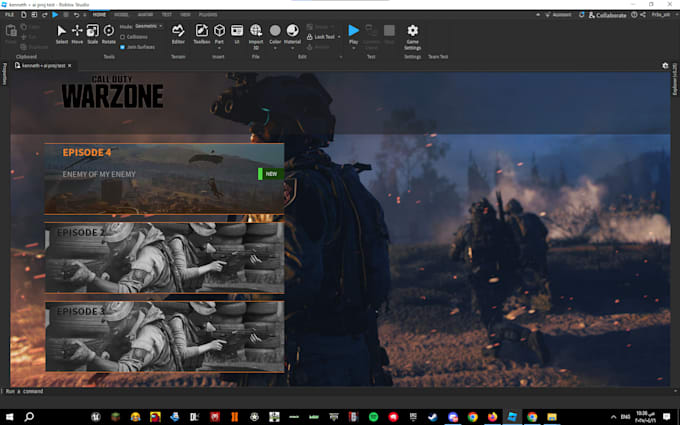Click the Run a command input bar
Viewport: 680px width, 425px height.
click(x=338, y=391)
